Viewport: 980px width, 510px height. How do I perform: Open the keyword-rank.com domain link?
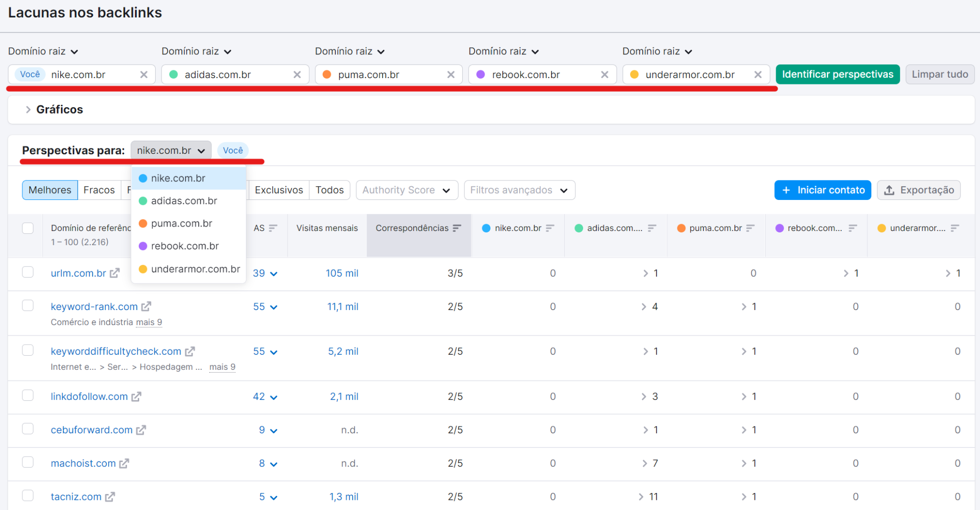tap(94, 307)
